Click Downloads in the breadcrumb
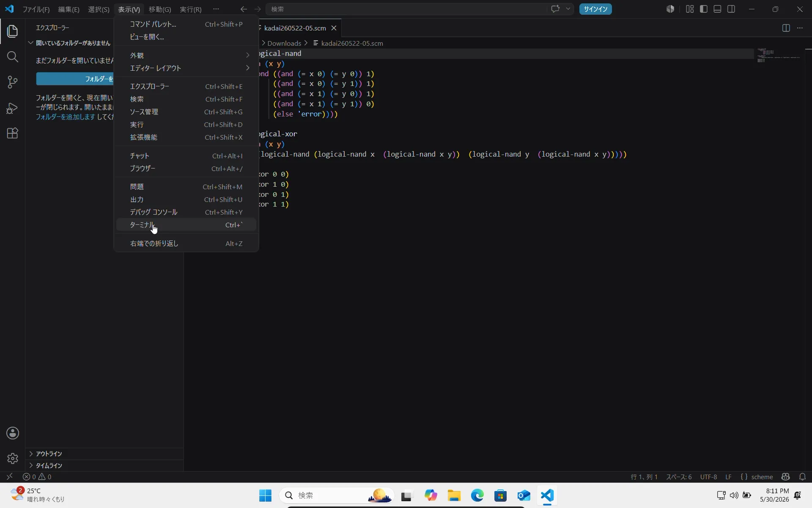 [284, 43]
